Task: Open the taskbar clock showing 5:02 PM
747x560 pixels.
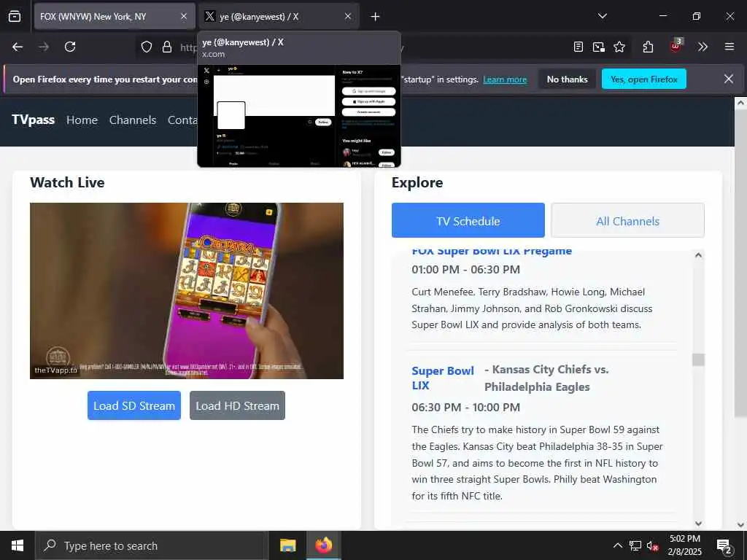Action: tap(684, 545)
